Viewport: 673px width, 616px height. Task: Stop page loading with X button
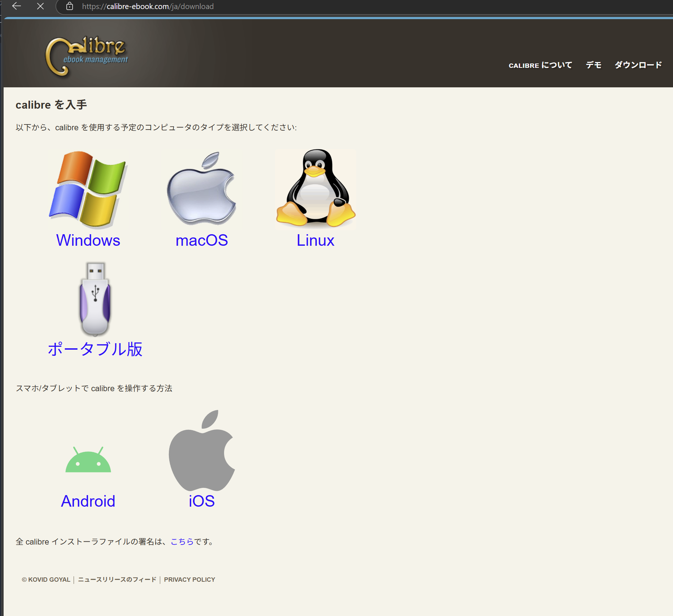[40, 6]
